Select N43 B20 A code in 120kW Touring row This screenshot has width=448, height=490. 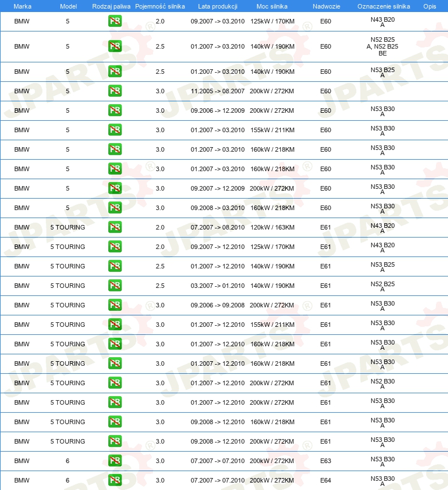383,228
